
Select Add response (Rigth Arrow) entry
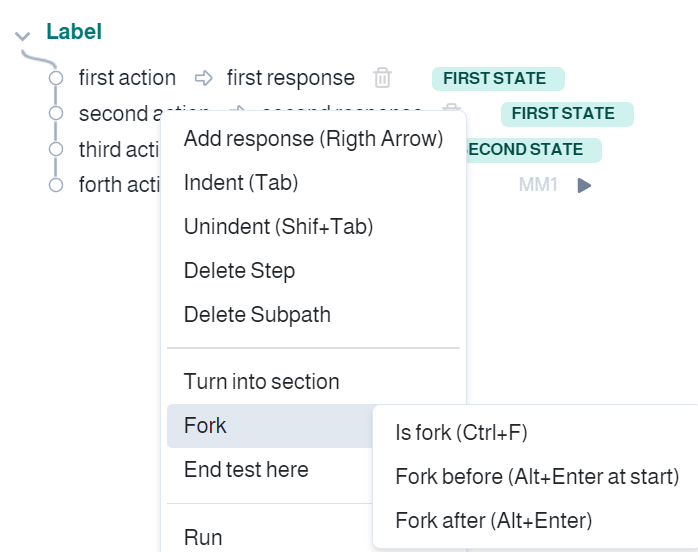click(313, 138)
